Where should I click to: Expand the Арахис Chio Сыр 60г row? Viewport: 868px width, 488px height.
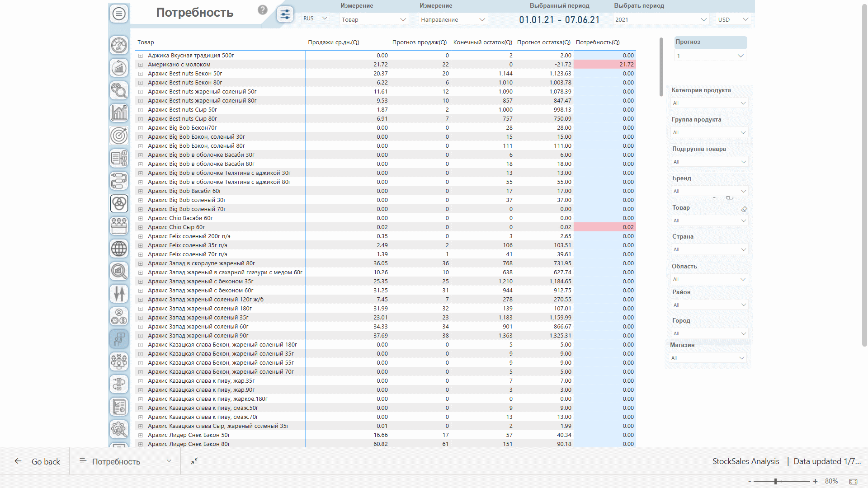(x=141, y=227)
